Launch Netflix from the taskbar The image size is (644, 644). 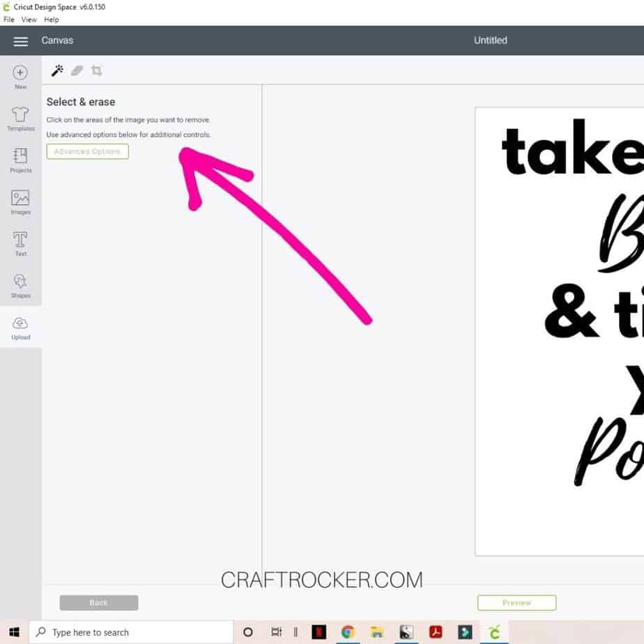coord(319,632)
